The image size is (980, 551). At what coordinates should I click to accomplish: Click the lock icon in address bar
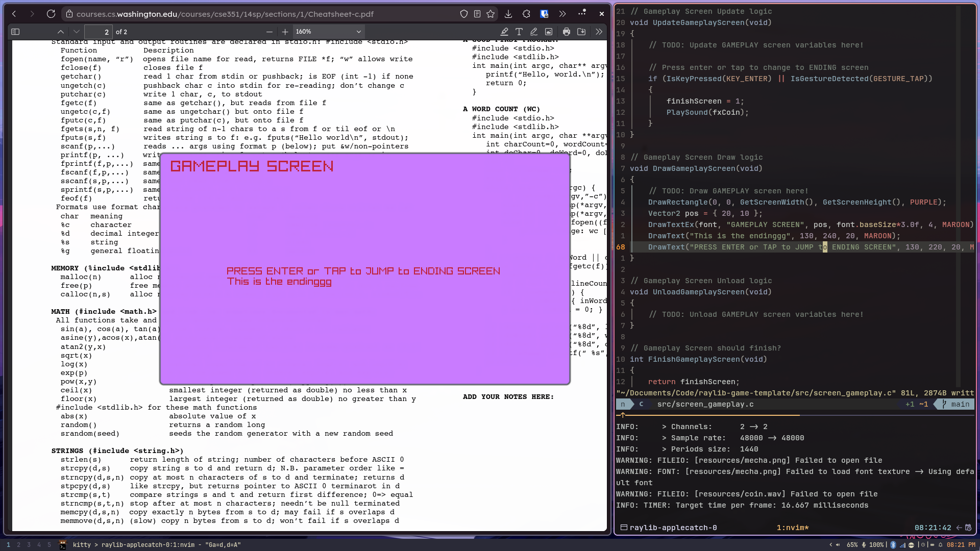[x=69, y=14]
